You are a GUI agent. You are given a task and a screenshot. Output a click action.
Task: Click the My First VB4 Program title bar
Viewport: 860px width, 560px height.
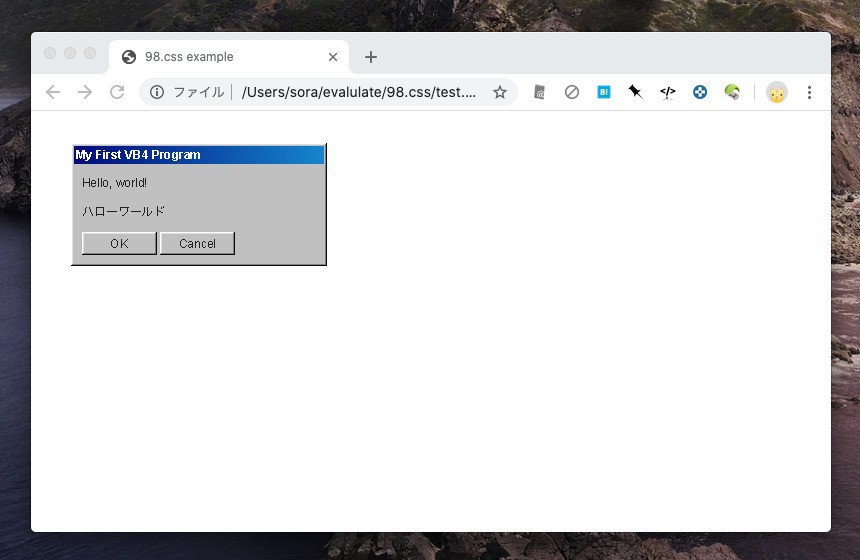click(199, 155)
